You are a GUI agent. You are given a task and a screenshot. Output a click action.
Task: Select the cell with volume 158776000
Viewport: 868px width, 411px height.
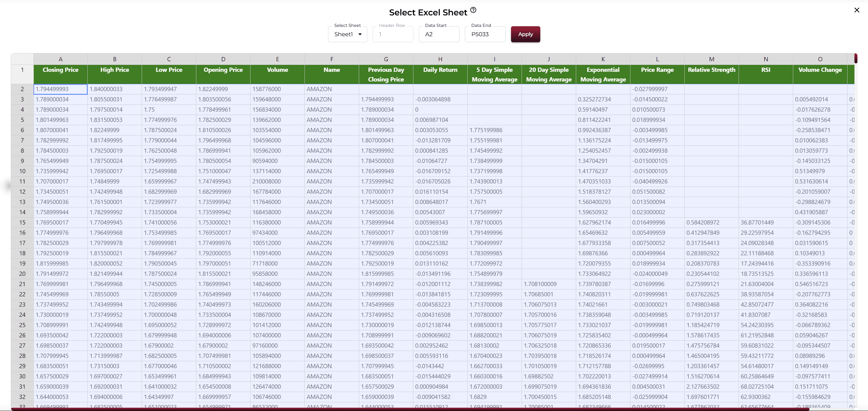pyautogui.click(x=278, y=89)
